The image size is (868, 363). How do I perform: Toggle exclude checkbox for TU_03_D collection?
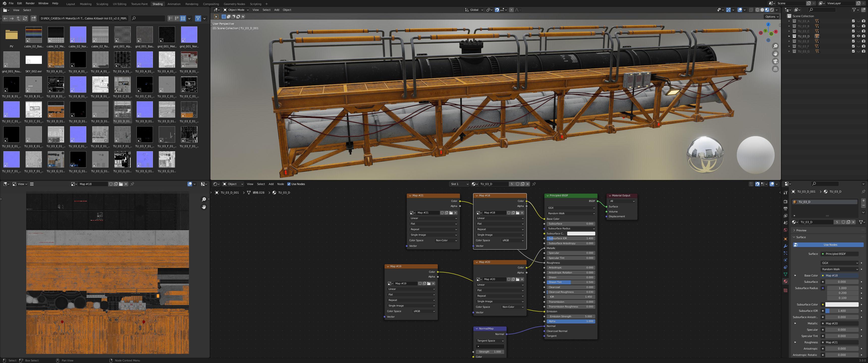[x=853, y=36]
